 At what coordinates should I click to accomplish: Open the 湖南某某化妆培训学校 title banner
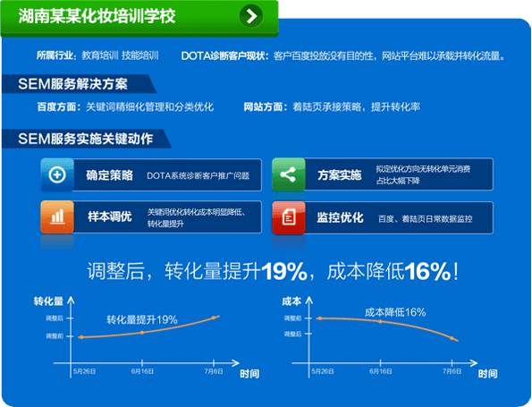pyautogui.click(x=139, y=18)
